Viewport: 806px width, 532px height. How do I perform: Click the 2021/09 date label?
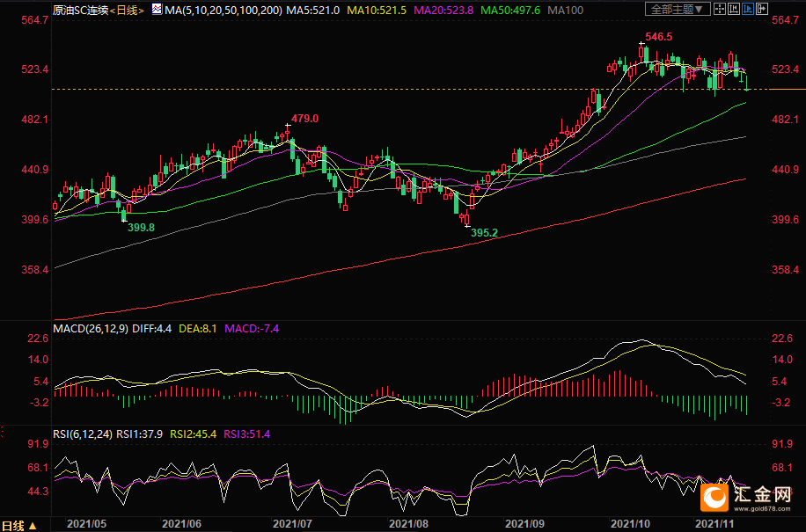[x=524, y=524]
